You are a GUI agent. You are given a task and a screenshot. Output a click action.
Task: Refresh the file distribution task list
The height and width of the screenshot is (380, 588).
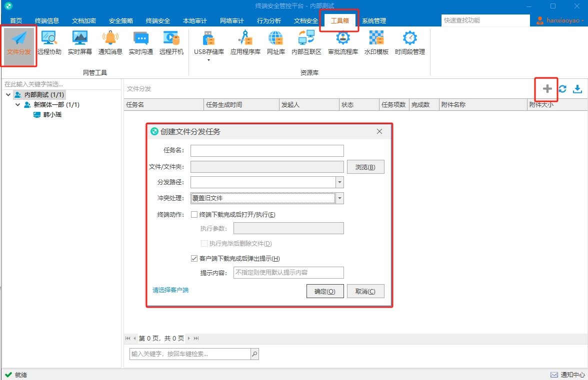tap(562, 89)
